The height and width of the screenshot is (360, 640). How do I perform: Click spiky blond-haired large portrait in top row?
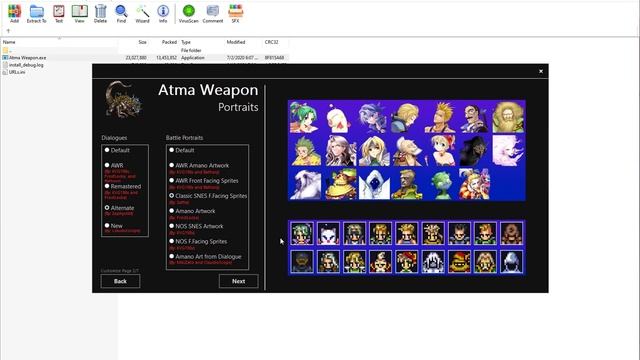pyautogui.click(x=440, y=117)
